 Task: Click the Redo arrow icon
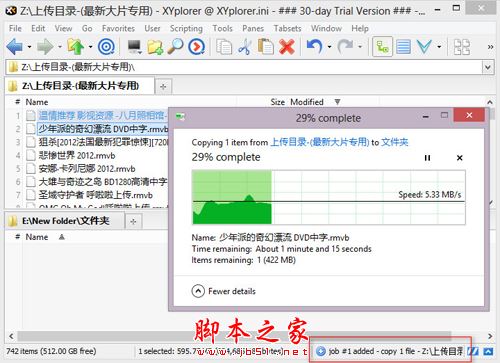345,47
